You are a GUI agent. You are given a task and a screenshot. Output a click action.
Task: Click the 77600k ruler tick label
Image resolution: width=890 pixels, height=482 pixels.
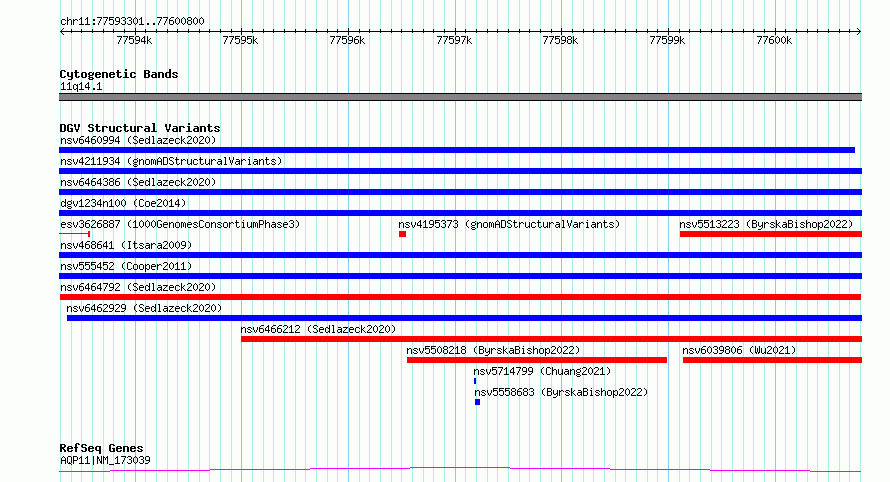click(x=774, y=40)
